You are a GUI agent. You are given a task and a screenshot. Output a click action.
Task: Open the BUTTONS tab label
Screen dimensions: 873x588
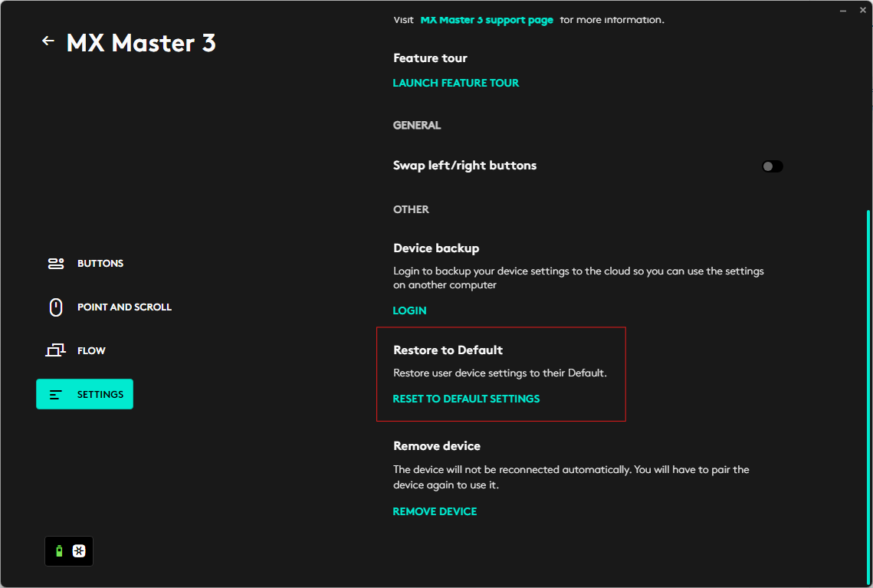[x=100, y=264]
